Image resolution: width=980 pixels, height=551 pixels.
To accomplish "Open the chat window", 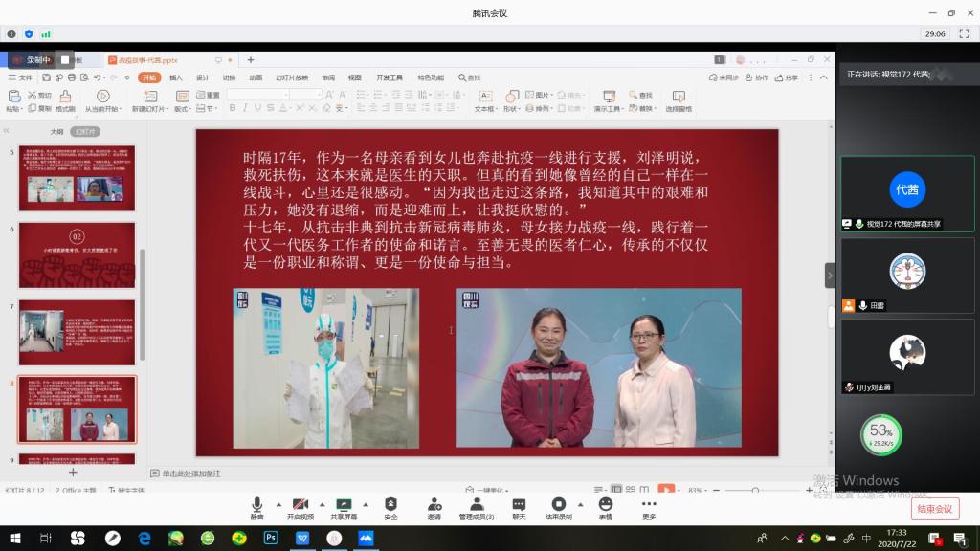I will coord(519,505).
